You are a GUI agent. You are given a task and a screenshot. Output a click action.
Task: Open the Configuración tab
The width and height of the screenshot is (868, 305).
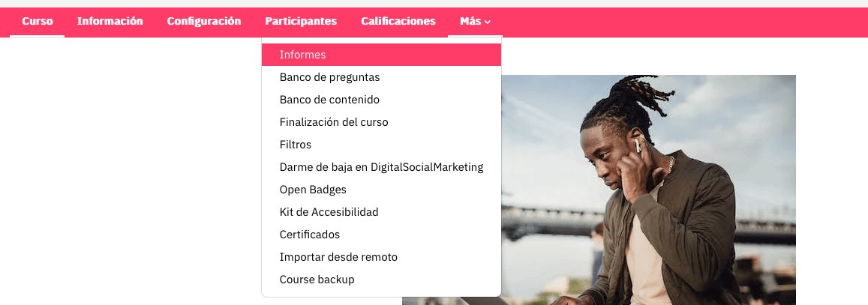pos(204,22)
